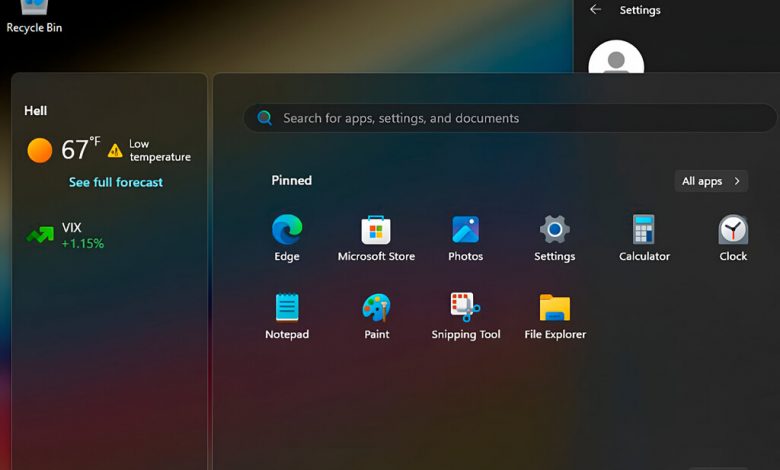Click the Low temperature alert text
This screenshot has height=470, width=780.
160,150
